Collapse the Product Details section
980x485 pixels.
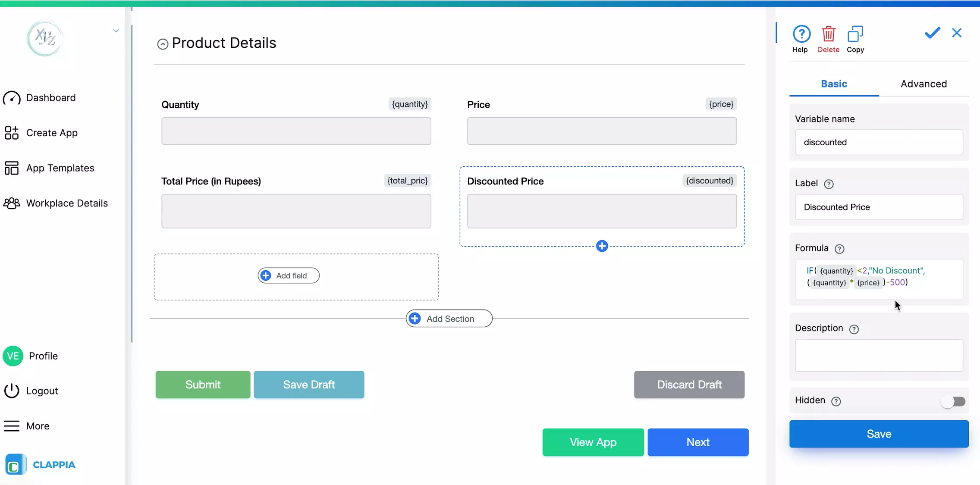162,44
